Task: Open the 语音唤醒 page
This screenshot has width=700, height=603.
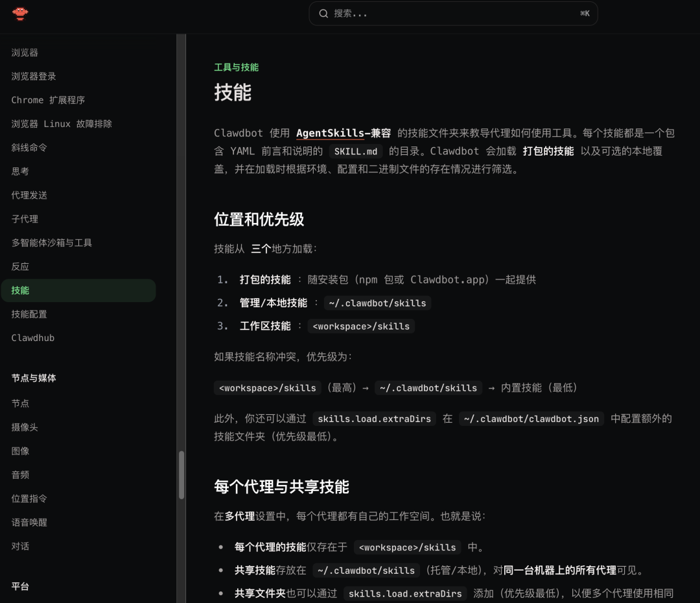Action: (30, 522)
